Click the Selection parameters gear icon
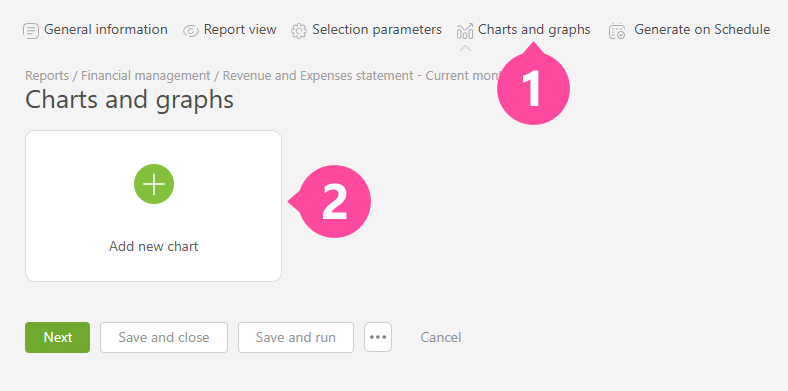 [299, 31]
